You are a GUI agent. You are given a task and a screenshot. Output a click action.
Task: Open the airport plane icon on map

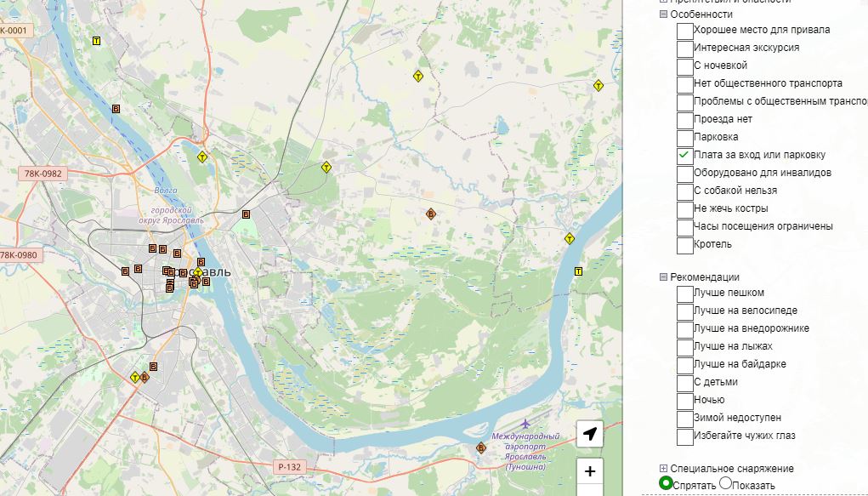point(525,423)
